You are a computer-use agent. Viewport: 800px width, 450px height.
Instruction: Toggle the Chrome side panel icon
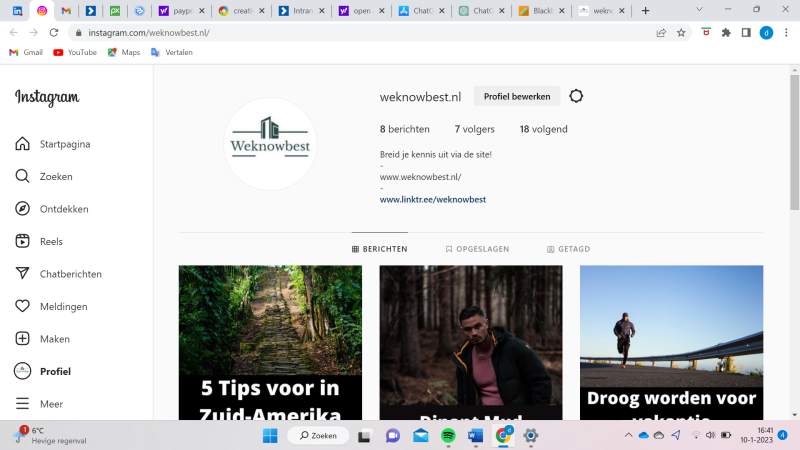click(x=746, y=33)
